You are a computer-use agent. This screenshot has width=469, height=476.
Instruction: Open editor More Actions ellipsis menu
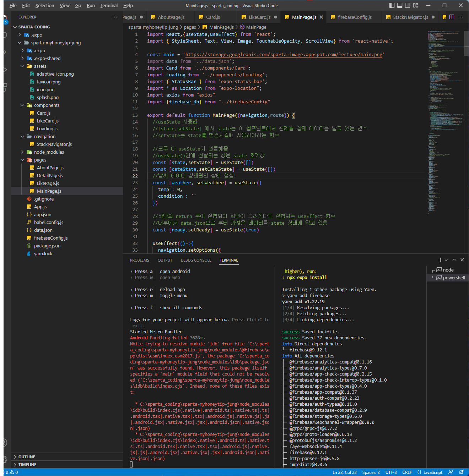coord(461,17)
